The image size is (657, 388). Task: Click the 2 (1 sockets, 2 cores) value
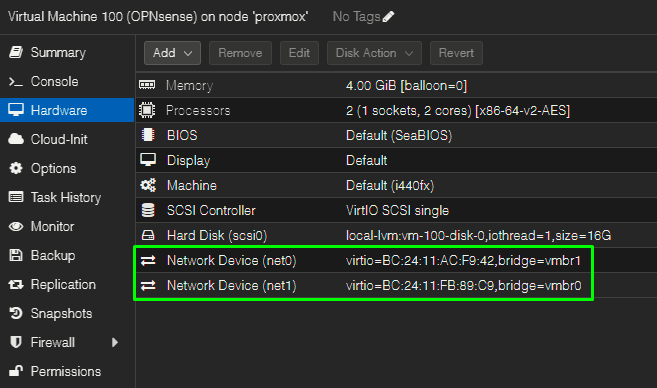458,111
